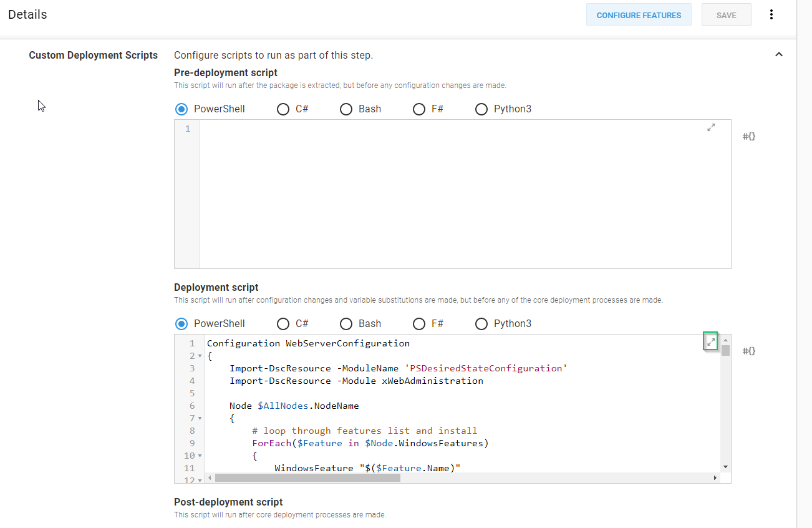The height and width of the screenshot is (528, 812).
Task: Expand Pre-deployment script editor to fullscreen
Action: (710, 127)
